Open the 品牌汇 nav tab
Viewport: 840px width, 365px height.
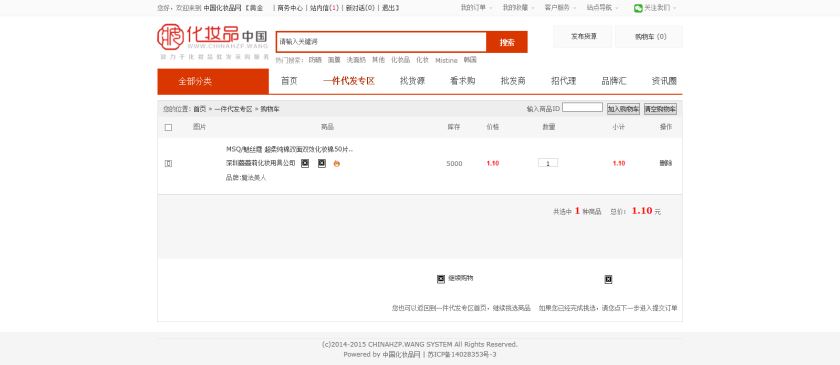(614, 81)
